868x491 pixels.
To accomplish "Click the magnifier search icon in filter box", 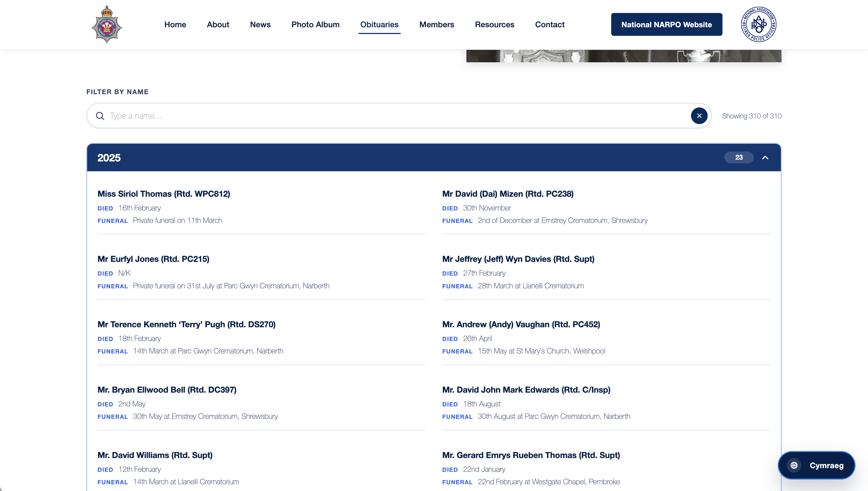I will [x=100, y=116].
